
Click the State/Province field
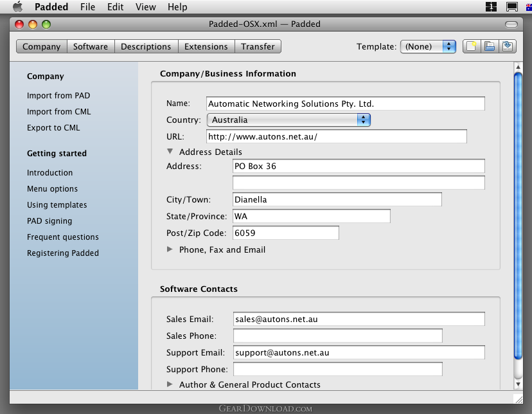point(312,216)
